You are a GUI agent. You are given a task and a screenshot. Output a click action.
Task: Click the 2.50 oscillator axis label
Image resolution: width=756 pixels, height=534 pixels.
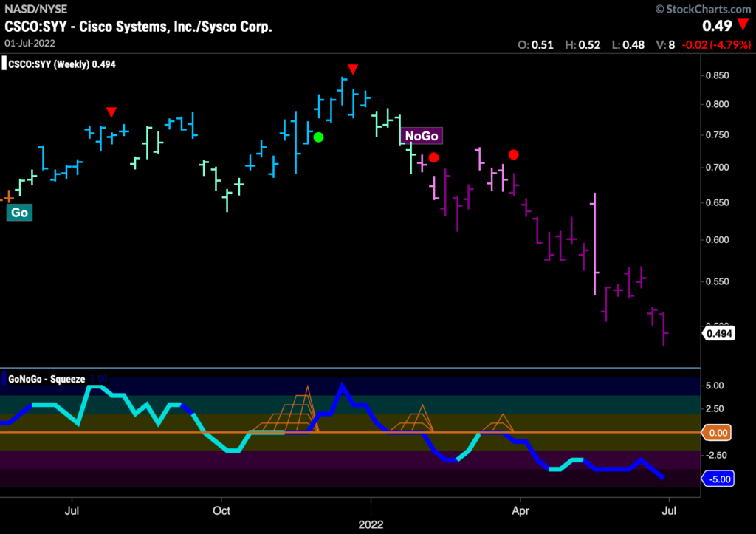[x=715, y=408]
